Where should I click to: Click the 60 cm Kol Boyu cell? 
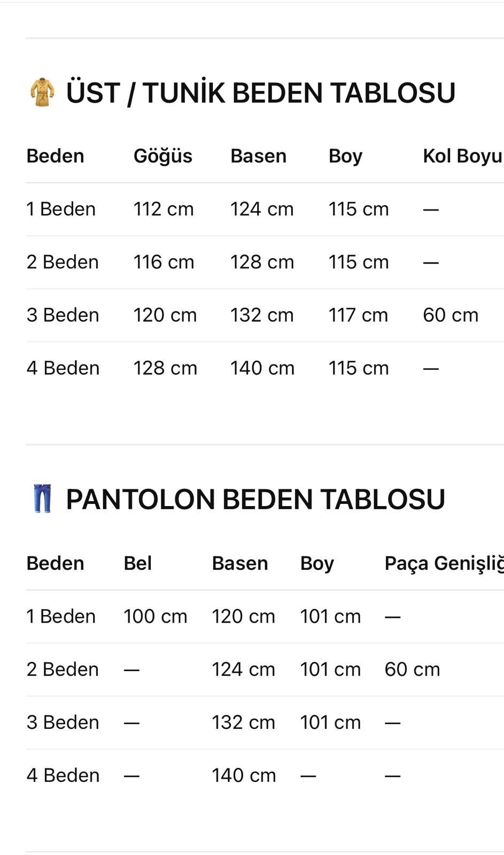(450, 315)
